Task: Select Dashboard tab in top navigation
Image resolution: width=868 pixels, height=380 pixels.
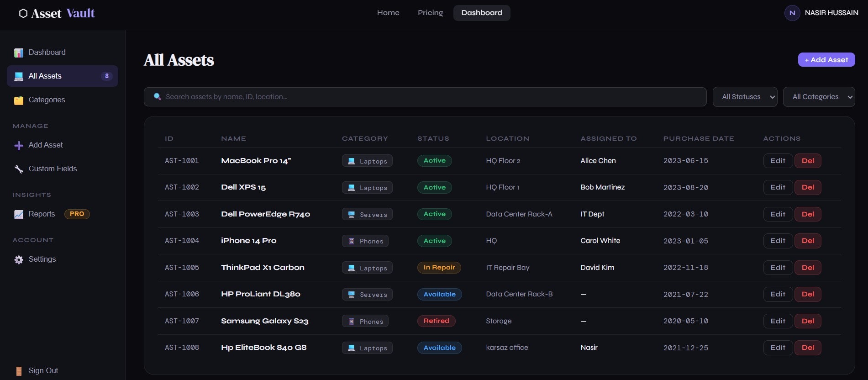Action: click(482, 13)
